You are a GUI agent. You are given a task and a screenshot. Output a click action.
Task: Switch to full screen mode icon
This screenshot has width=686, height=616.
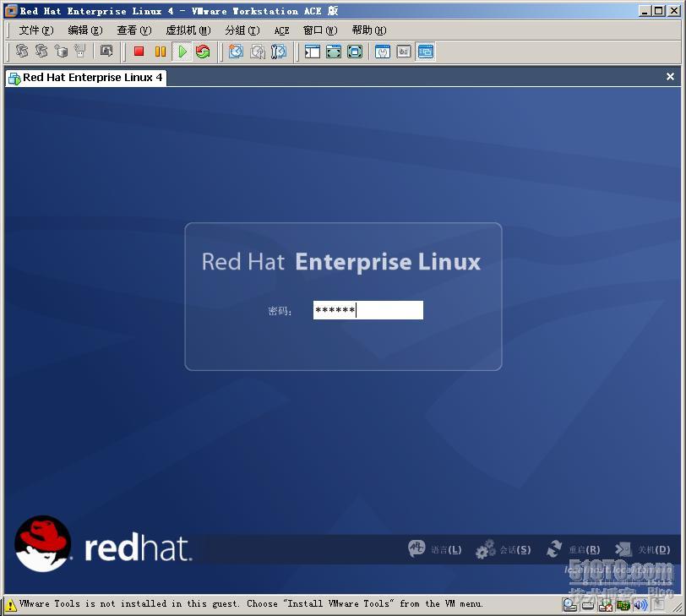click(x=354, y=52)
